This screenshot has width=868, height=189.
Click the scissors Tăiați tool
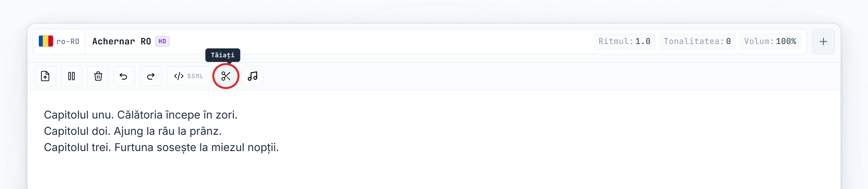[226, 76]
